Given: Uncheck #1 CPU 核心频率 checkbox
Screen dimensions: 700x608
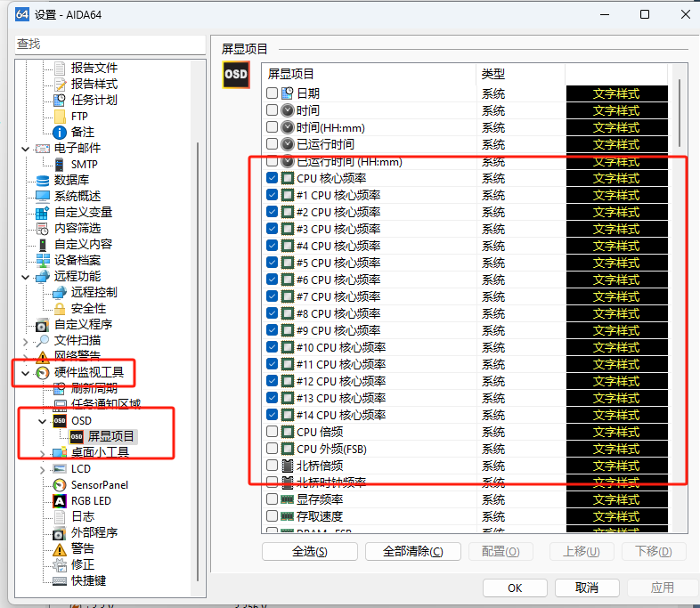Looking at the screenshot, I should pos(272,194).
